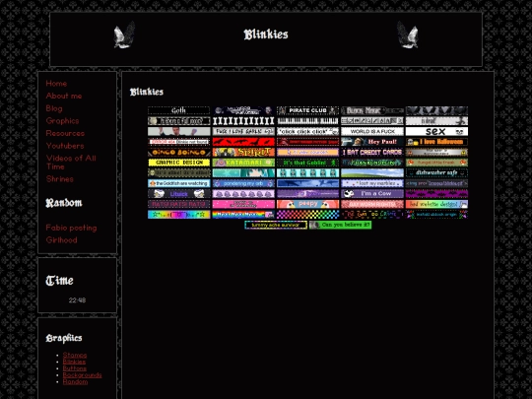Open the Home page from sidebar
Screen dimensions: 532x399
pyautogui.click(x=56, y=84)
